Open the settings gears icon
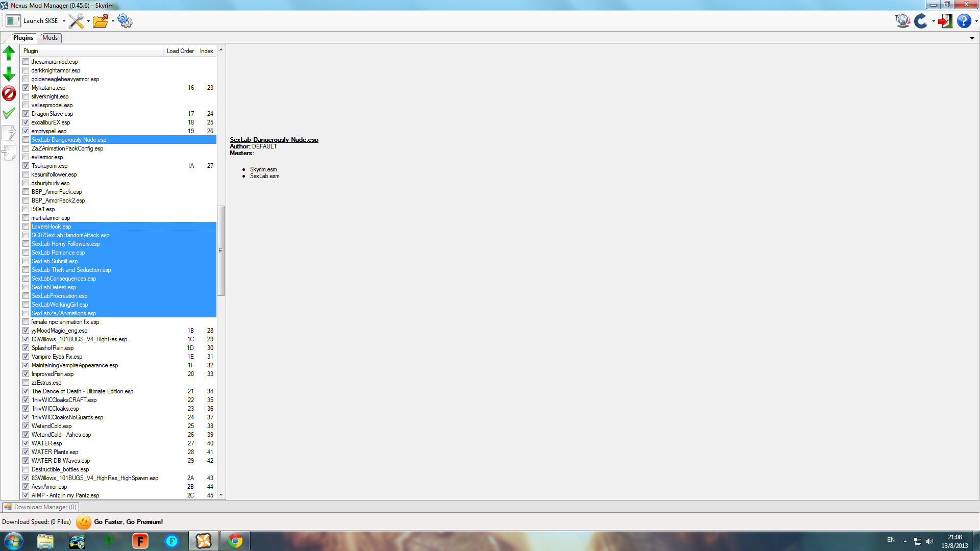 (125, 21)
